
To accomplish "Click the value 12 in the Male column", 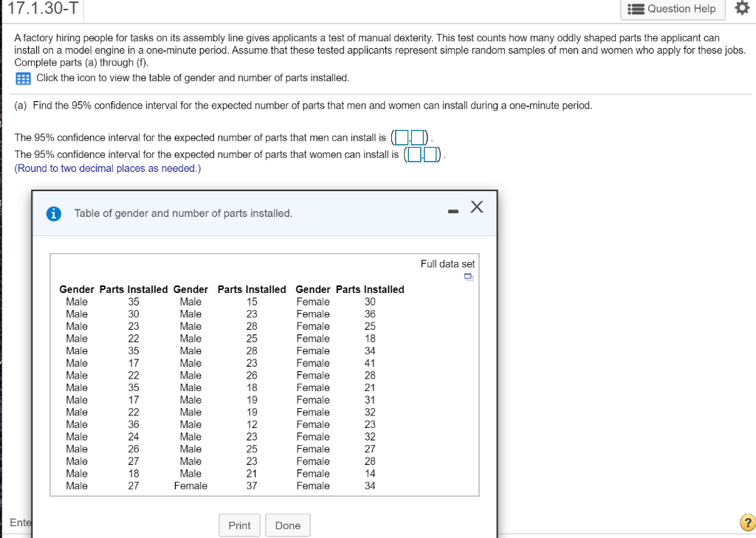I will tap(252, 424).
